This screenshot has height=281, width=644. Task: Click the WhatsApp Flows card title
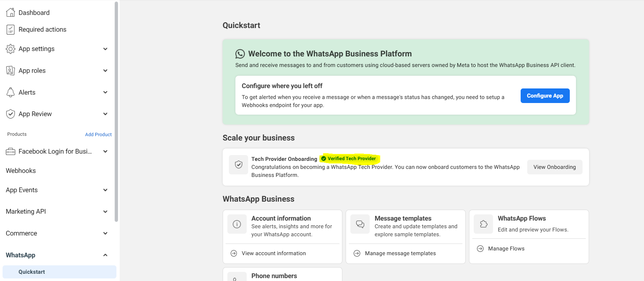(x=522, y=218)
